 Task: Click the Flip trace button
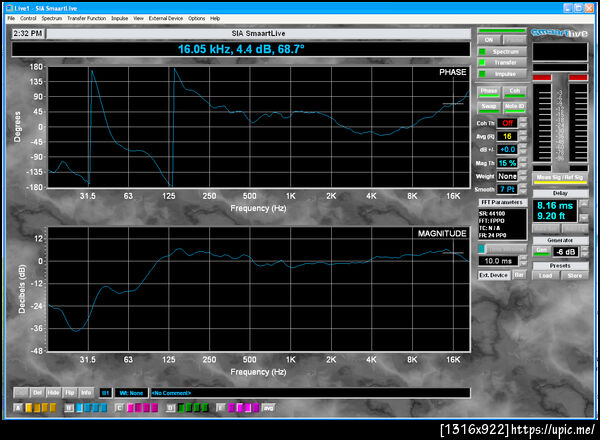(x=70, y=393)
